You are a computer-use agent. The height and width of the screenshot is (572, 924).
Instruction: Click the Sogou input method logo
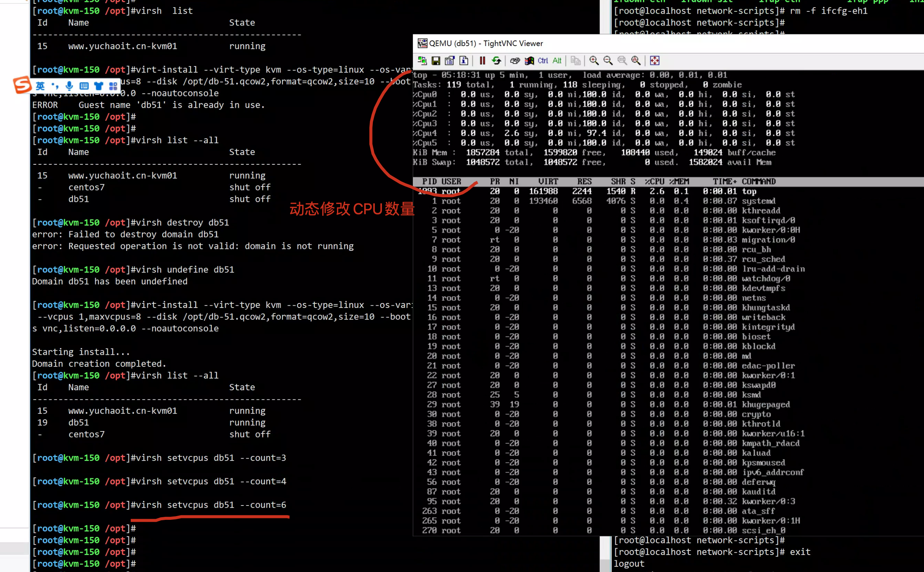(22, 85)
